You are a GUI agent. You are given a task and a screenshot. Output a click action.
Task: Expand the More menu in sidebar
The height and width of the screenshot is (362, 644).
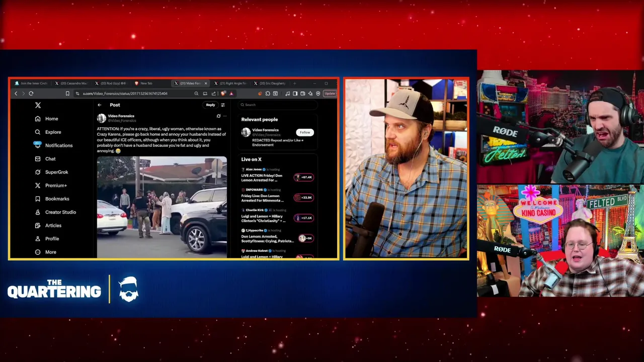45,252
